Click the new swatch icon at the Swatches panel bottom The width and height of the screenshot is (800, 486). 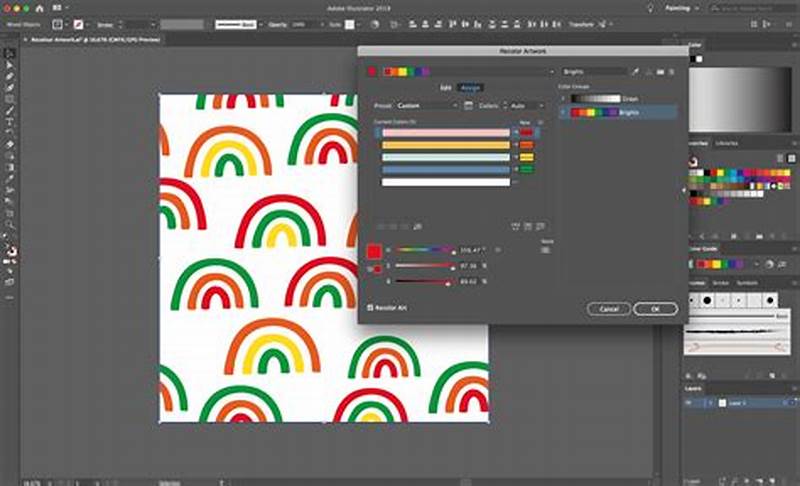pyautogui.click(x=772, y=236)
